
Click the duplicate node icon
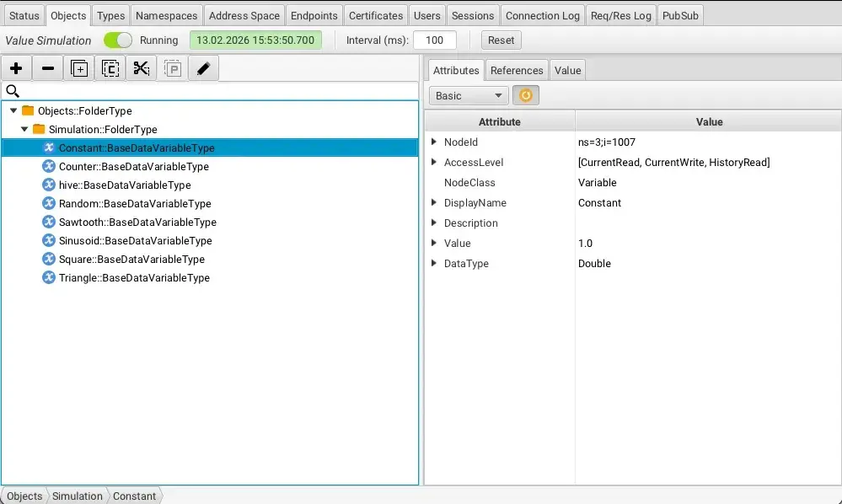pos(79,68)
